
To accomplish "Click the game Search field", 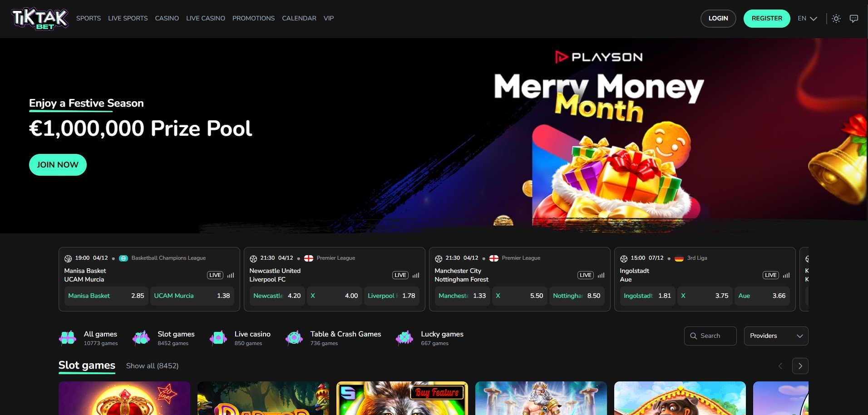I will click(710, 336).
